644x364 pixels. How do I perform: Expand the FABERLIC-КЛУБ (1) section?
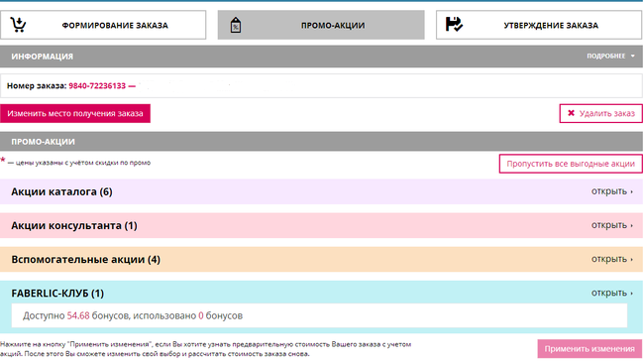click(x=612, y=293)
